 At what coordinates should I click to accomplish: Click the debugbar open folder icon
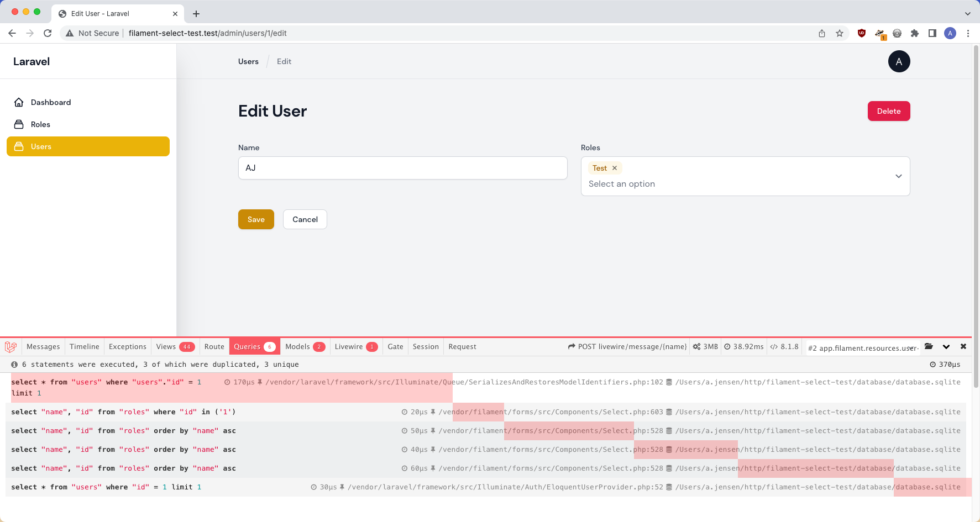point(929,347)
